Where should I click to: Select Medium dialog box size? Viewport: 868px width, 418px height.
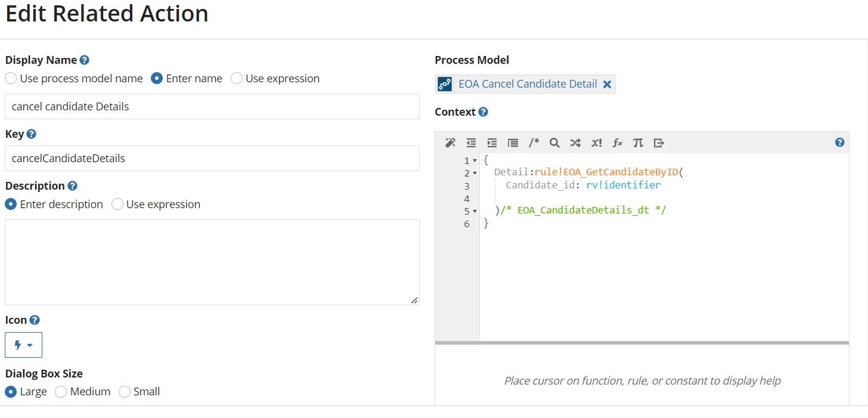[61, 392]
